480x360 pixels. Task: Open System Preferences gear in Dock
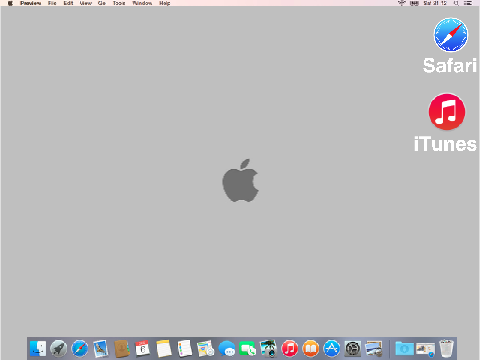click(353, 349)
